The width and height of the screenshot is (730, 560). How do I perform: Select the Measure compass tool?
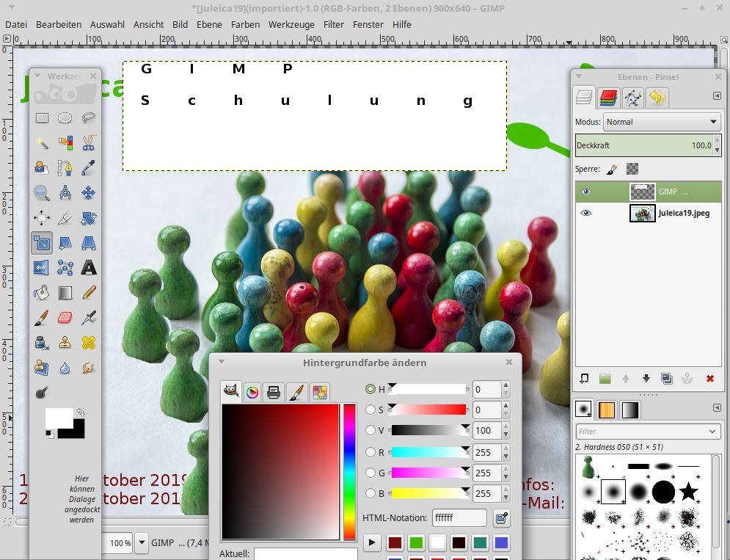tap(65, 192)
